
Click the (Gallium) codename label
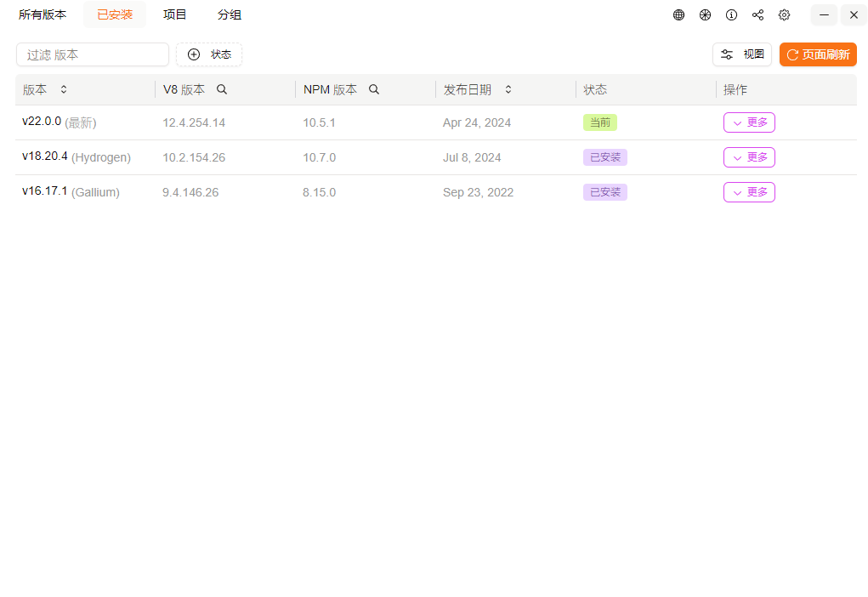click(x=95, y=193)
